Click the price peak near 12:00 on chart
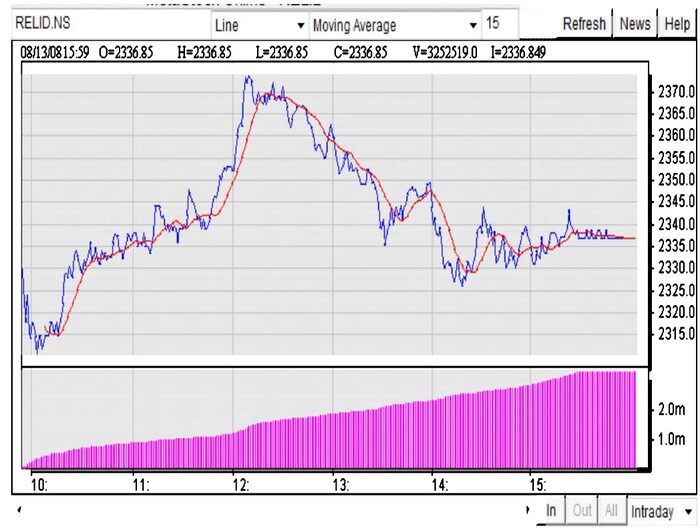 pyautogui.click(x=247, y=78)
